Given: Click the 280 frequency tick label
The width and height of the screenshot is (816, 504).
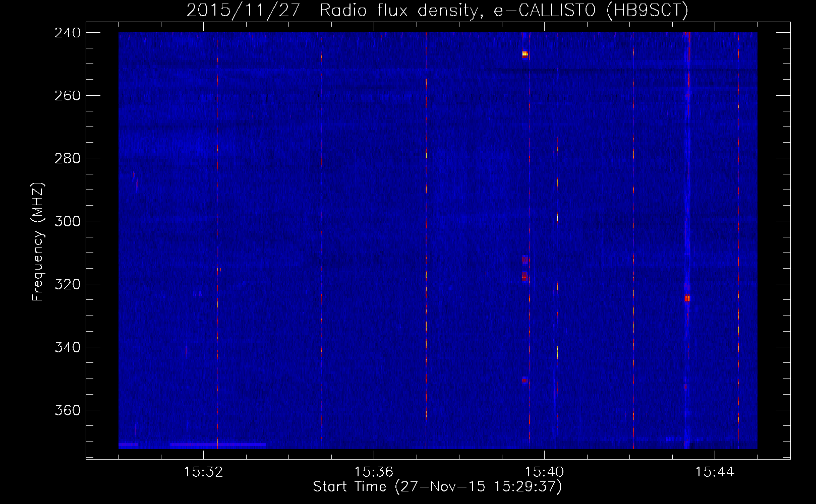Looking at the screenshot, I should (68, 159).
